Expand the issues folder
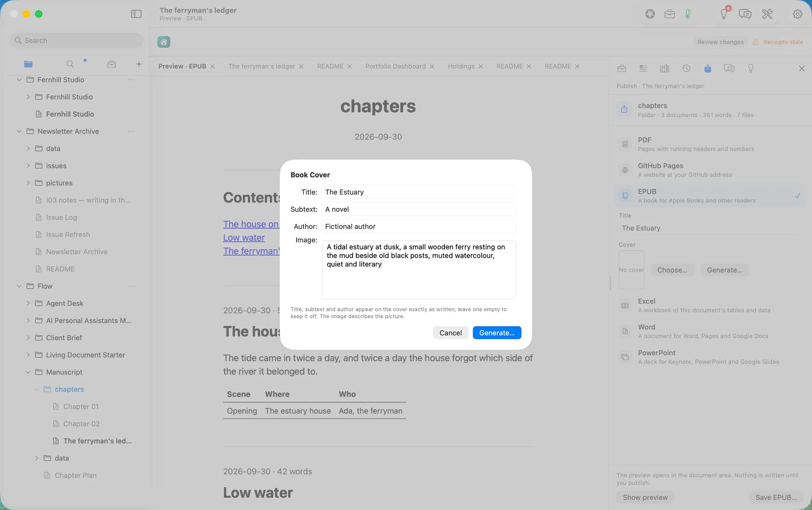This screenshot has width=812, height=510. (x=28, y=166)
